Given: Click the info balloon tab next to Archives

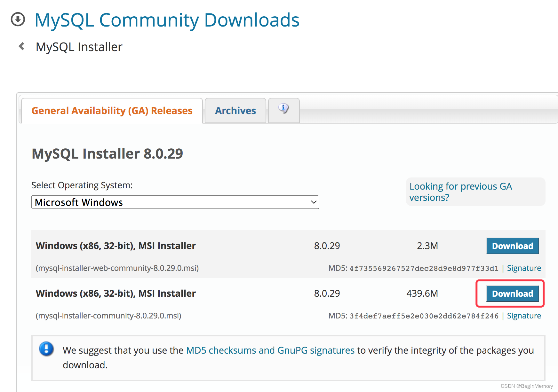Looking at the screenshot, I should coord(283,110).
